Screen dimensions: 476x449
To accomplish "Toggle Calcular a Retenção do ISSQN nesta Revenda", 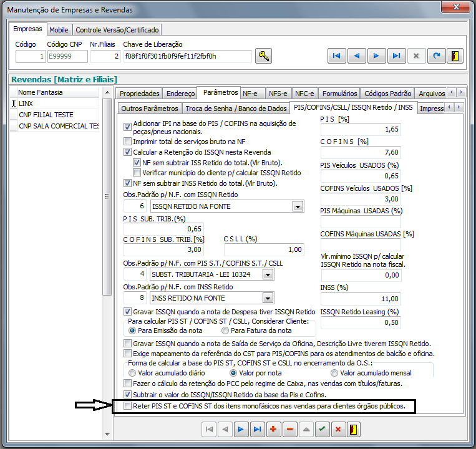I will tap(127, 152).
